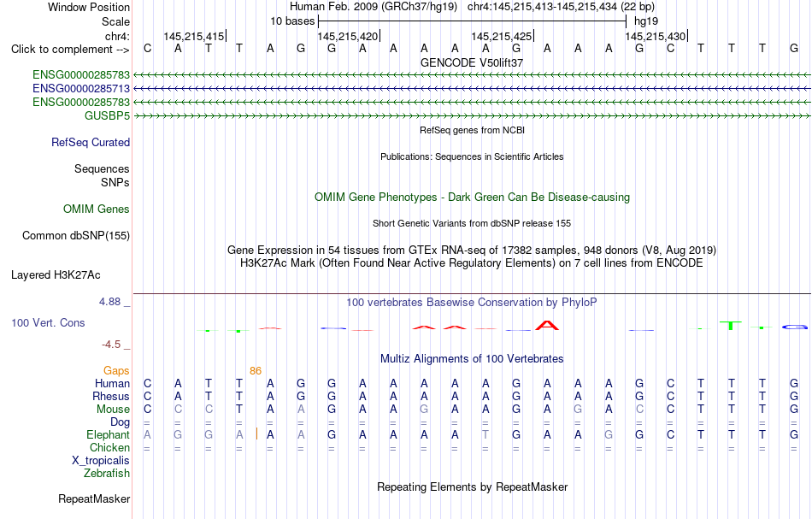The image size is (812, 519).
Task: Click the hg19 label beside scale bar
Action: tap(646, 21)
